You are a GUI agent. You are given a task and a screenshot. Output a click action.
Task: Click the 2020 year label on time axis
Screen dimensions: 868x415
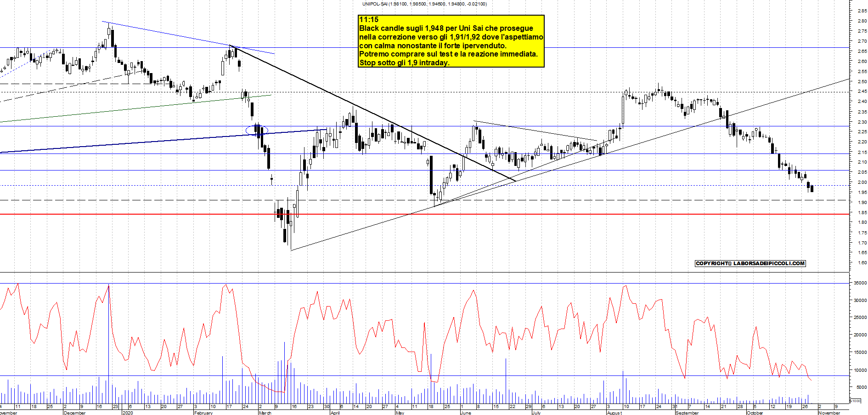tap(128, 413)
